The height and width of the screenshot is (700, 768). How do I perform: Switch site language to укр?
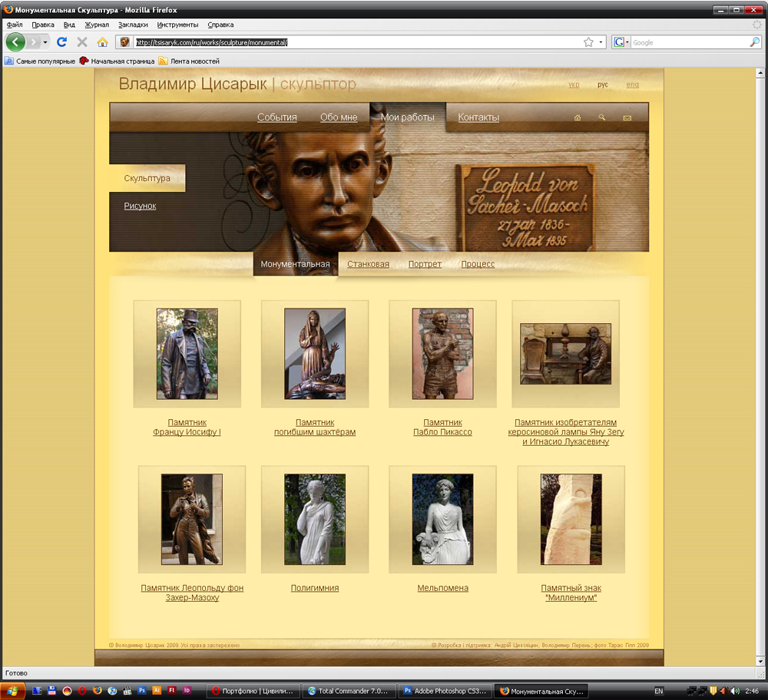(x=574, y=84)
